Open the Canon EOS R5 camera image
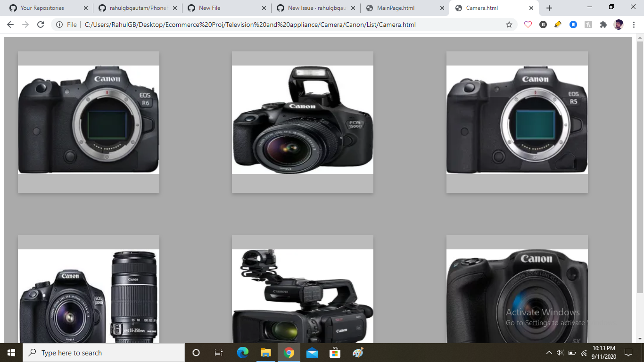The image size is (644, 362). tap(517, 120)
